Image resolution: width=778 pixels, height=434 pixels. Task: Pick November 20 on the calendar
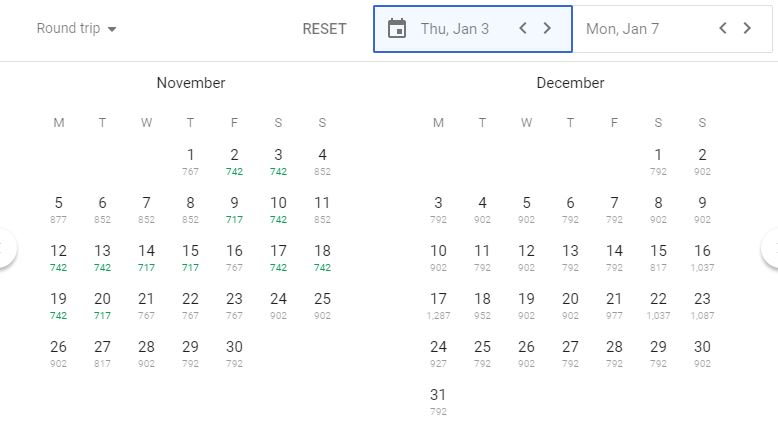[102, 304]
